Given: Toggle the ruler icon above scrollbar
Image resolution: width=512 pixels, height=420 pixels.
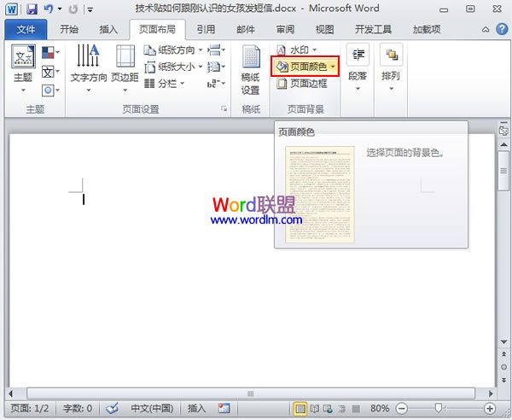Looking at the screenshot, I should pos(503,130).
